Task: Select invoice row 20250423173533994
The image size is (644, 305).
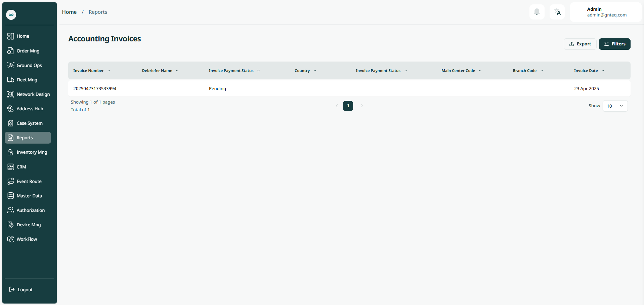Action: click(x=95, y=88)
